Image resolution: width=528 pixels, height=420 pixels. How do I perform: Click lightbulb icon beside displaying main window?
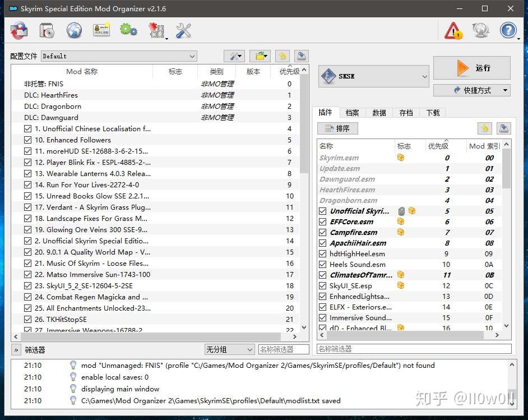[73, 389]
